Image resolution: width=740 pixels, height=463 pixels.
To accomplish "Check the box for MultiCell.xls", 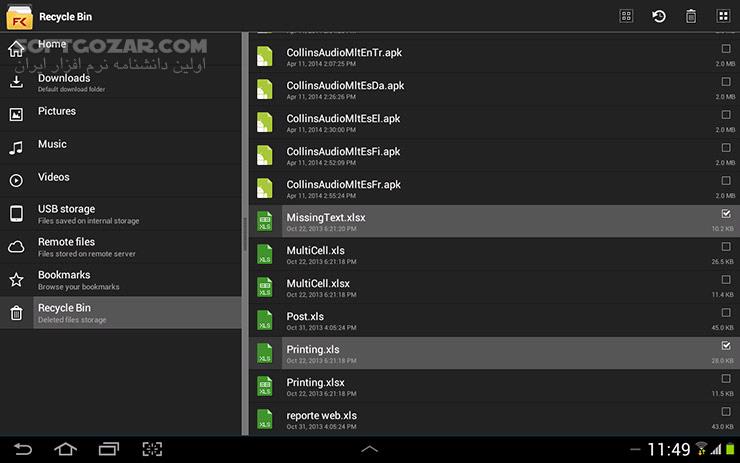I will [x=726, y=247].
